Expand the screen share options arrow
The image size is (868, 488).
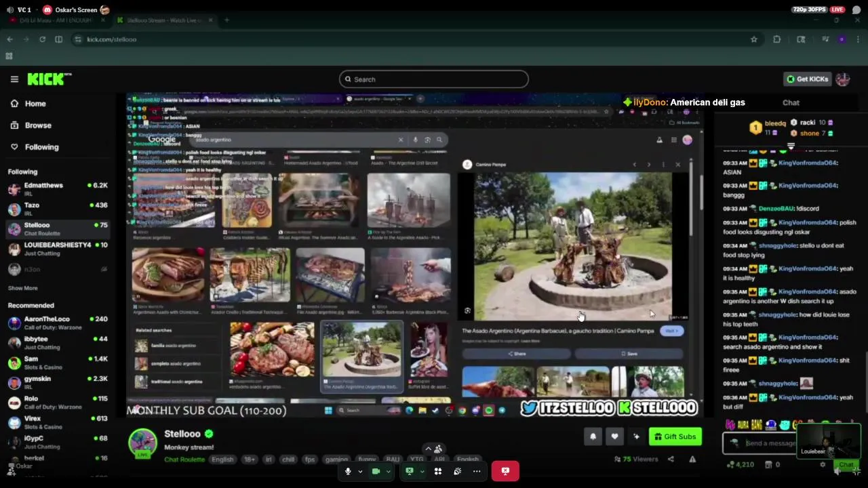click(422, 472)
